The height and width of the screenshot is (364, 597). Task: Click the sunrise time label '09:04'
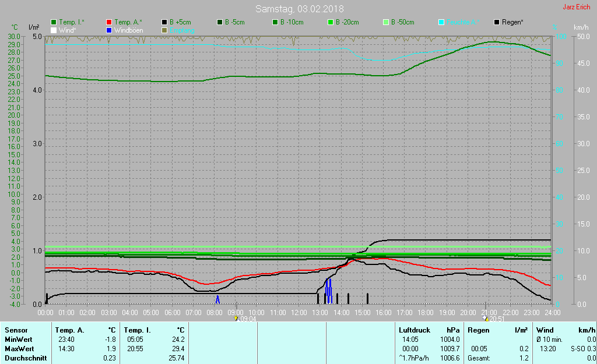248,319
